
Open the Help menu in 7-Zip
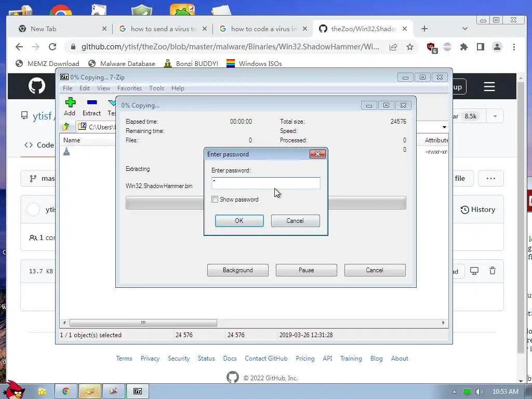[x=178, y=88]
